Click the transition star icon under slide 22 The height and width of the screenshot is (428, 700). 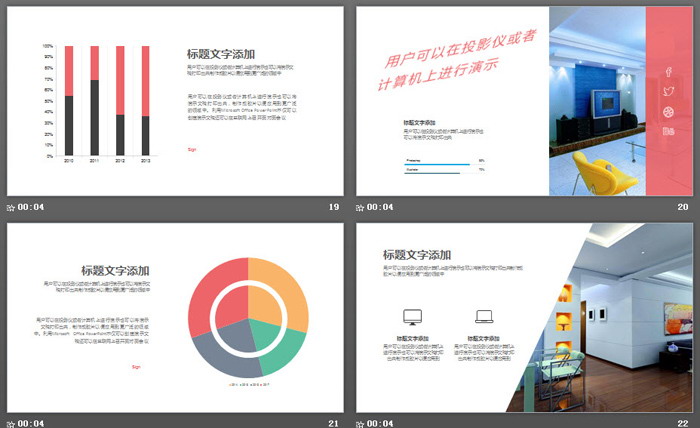tap(360, 424)
